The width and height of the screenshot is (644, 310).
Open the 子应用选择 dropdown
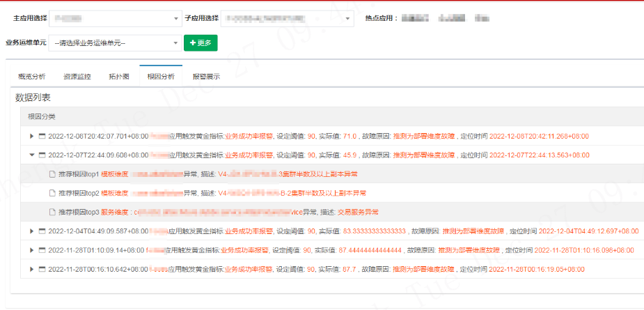pos(287,19)
